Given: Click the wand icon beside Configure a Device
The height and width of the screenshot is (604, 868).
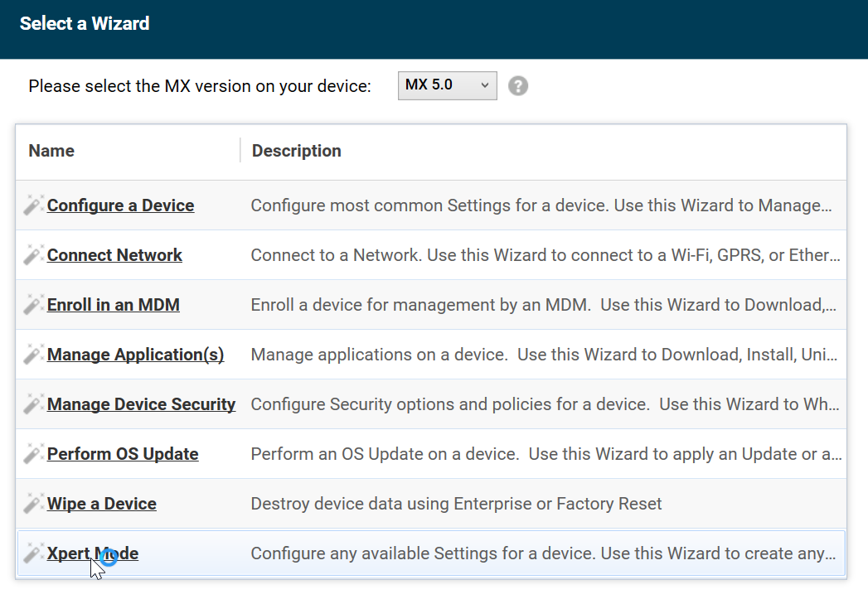Looking at the screenshot, I should (x=33, y=205).
